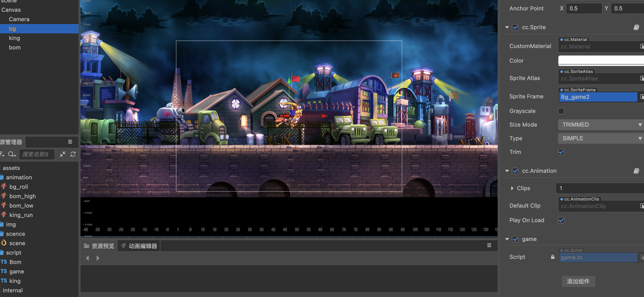
Task: Open the cc.Sprite component help icon
Action: pos(636,27)
